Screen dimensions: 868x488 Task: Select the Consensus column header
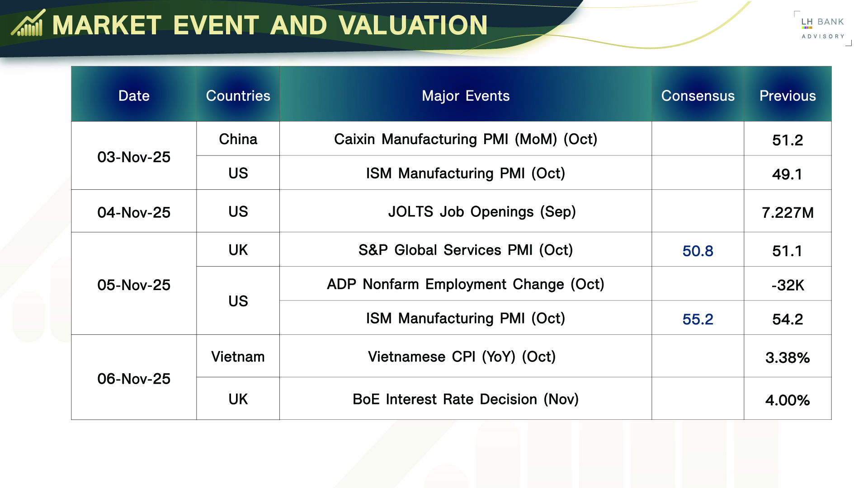[x=698, y=96]
